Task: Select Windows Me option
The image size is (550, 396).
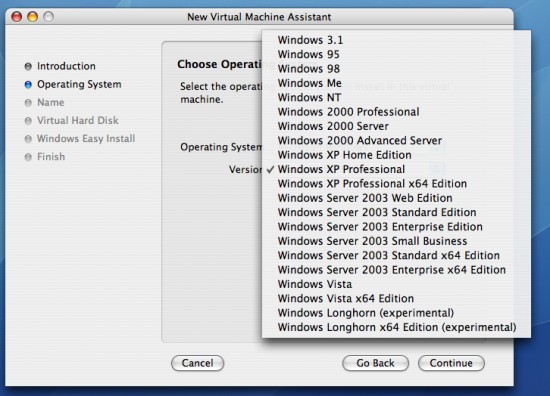Action: click(396, 83)
